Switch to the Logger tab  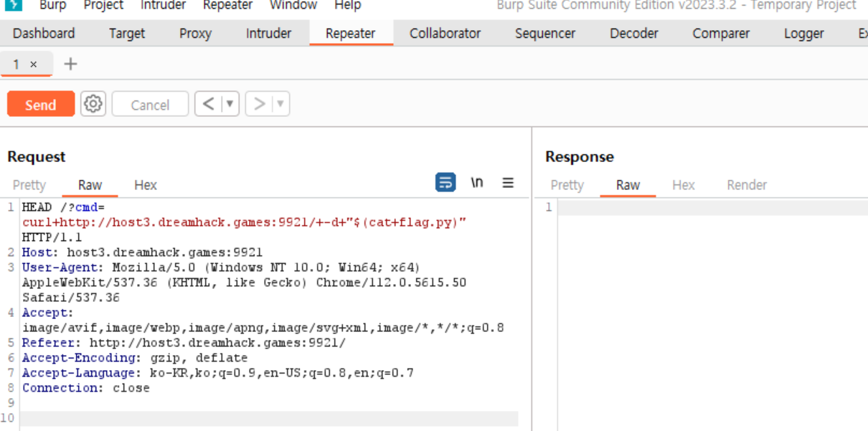(x=804, y=33)
